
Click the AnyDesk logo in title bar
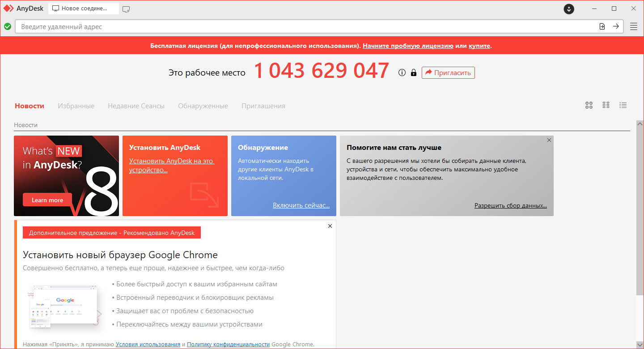[8, 9]
